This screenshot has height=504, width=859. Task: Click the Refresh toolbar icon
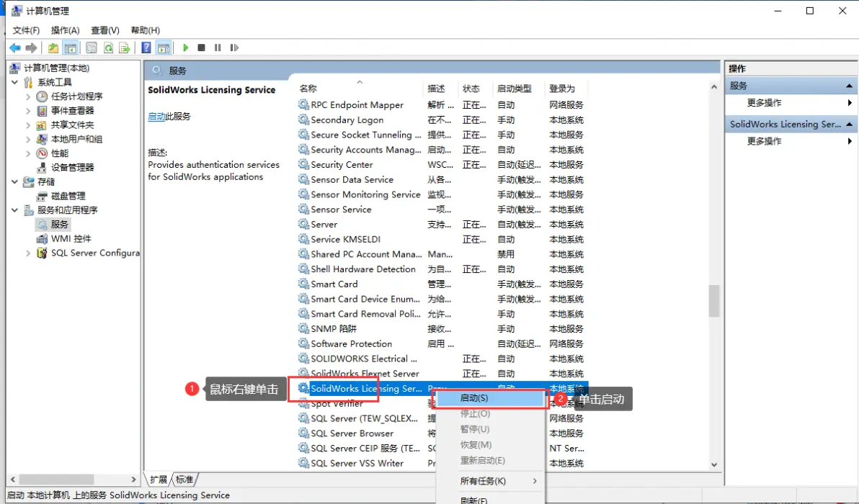(x=108, y=48)
